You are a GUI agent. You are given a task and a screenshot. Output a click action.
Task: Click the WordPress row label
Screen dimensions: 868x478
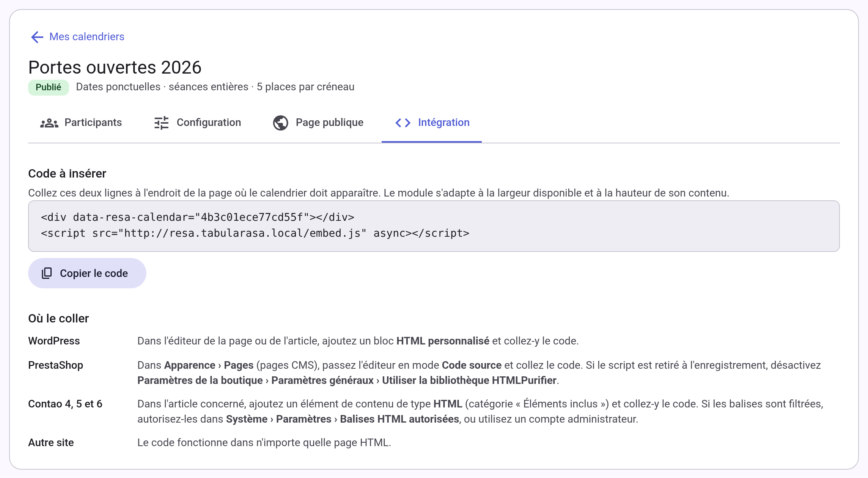54,341
